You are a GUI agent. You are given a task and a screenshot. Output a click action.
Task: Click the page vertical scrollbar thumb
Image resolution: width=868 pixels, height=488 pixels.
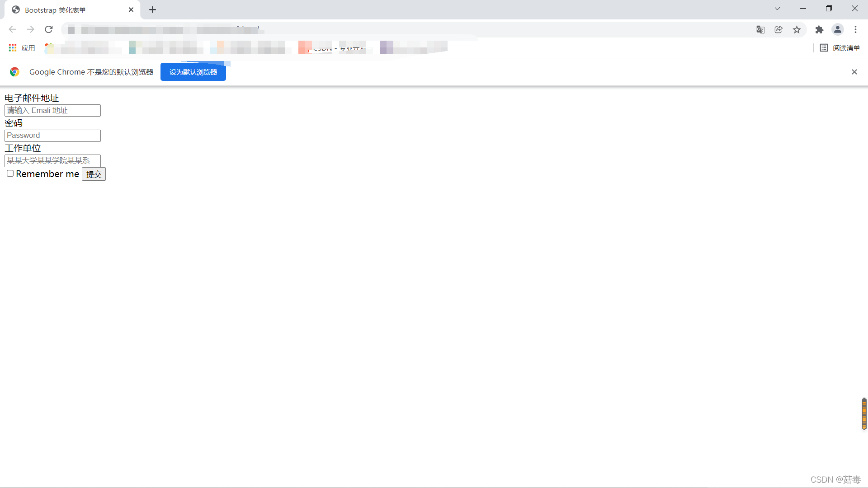[864, 413]
